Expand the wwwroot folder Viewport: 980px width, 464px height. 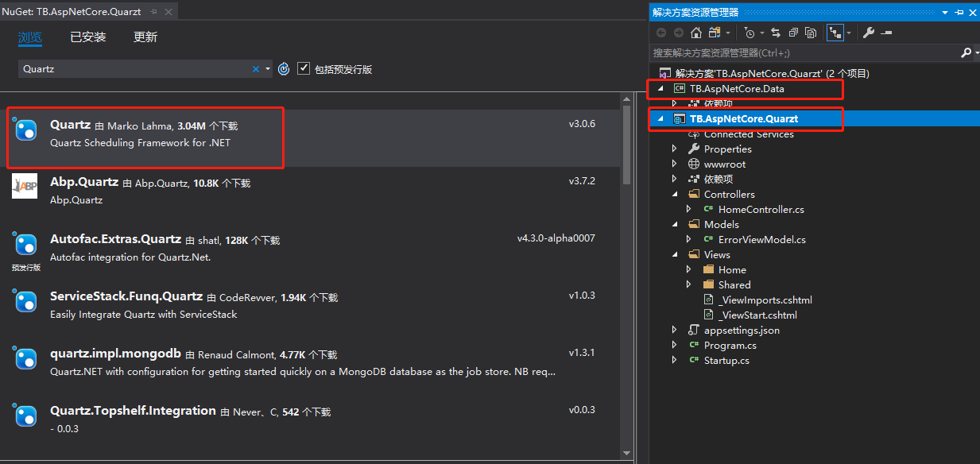click(676, 164)
